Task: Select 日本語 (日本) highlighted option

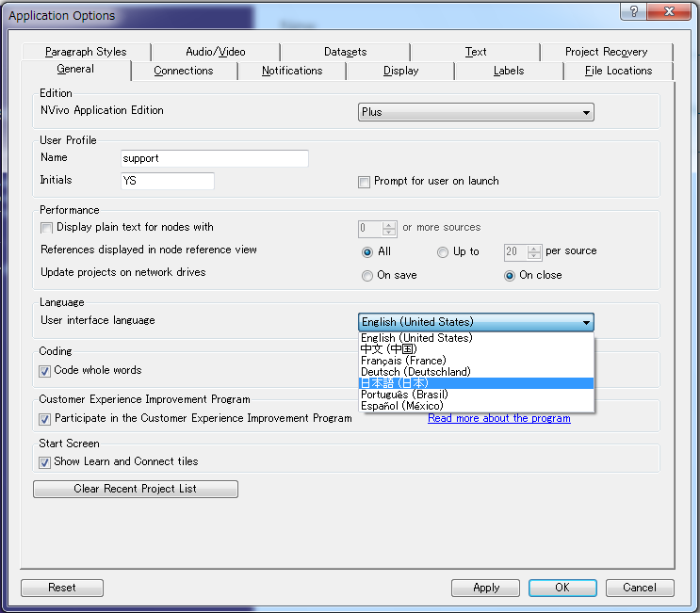Action: 477,383
